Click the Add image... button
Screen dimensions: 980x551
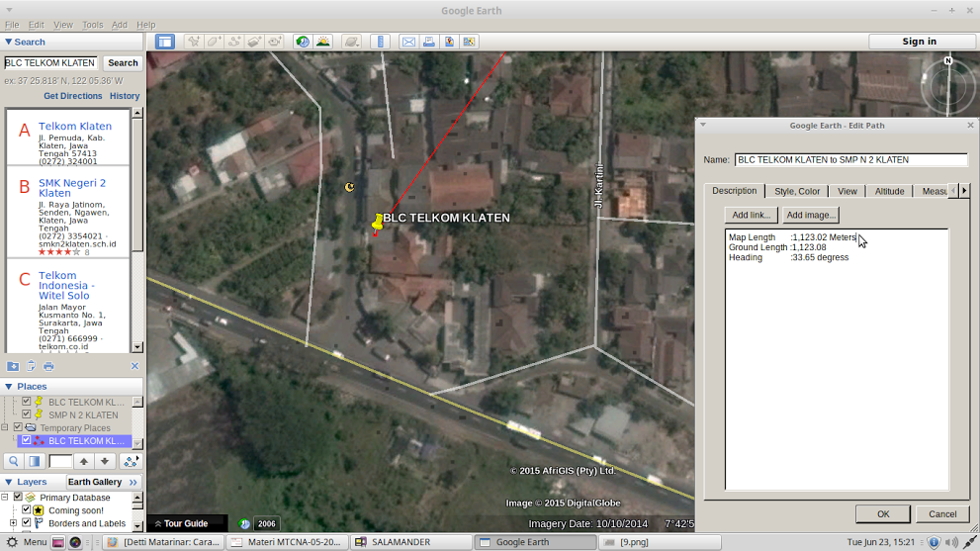pos(811,215)
